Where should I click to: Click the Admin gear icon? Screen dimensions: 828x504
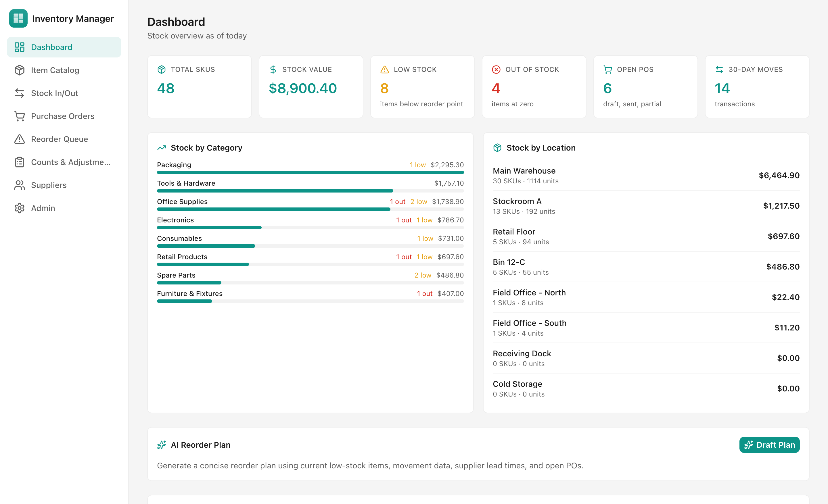click(x=20, y=208)
